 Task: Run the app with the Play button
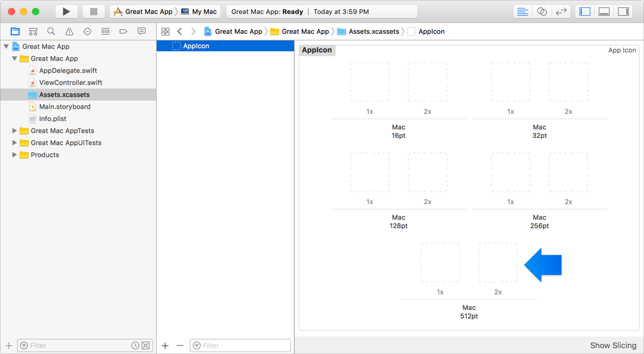click(66, 11)
